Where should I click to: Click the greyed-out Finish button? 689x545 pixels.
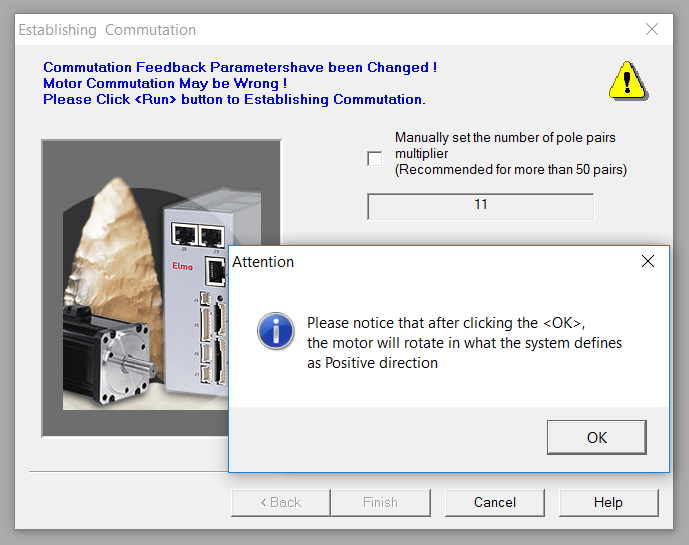[381, 502]
